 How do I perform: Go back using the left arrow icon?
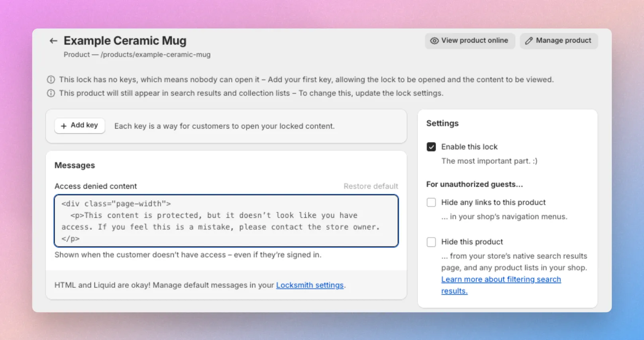tap(53, 41)
